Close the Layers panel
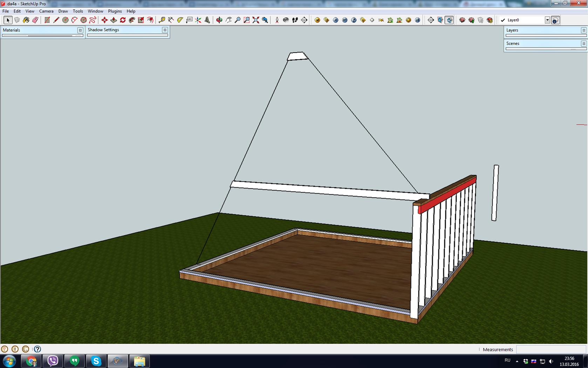The height and width of the screenshot is (368, 588). (584, 30)
